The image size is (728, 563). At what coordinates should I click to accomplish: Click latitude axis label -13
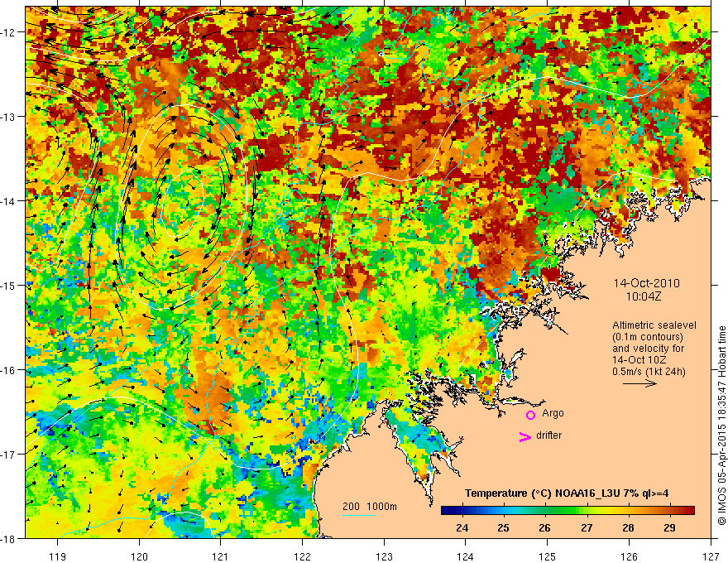pos(8,117)
